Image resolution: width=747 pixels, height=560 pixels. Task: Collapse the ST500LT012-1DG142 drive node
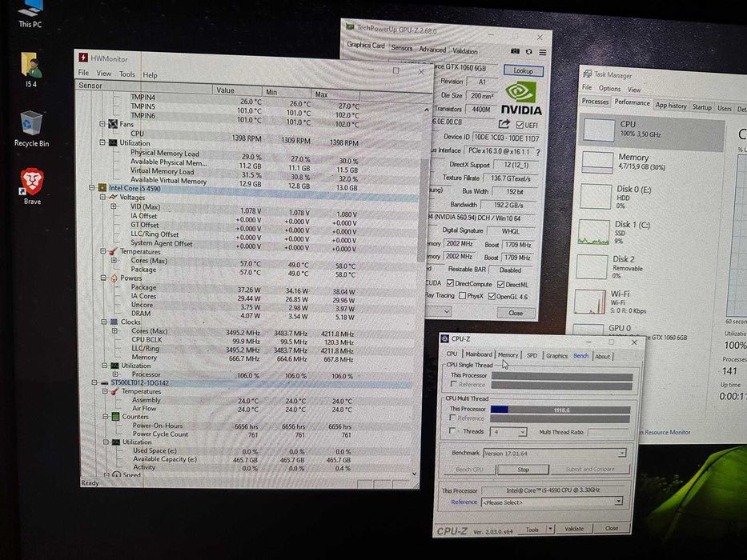point(94,382)
